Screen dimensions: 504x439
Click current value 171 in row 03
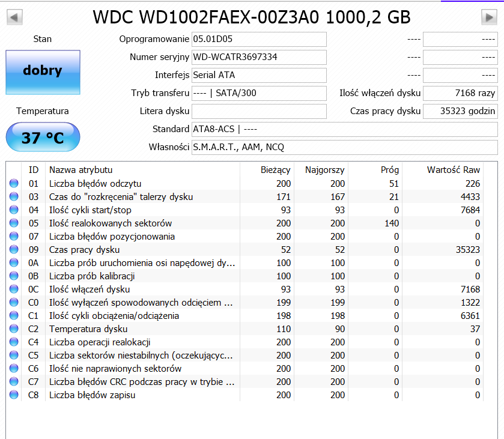[284, 197]
